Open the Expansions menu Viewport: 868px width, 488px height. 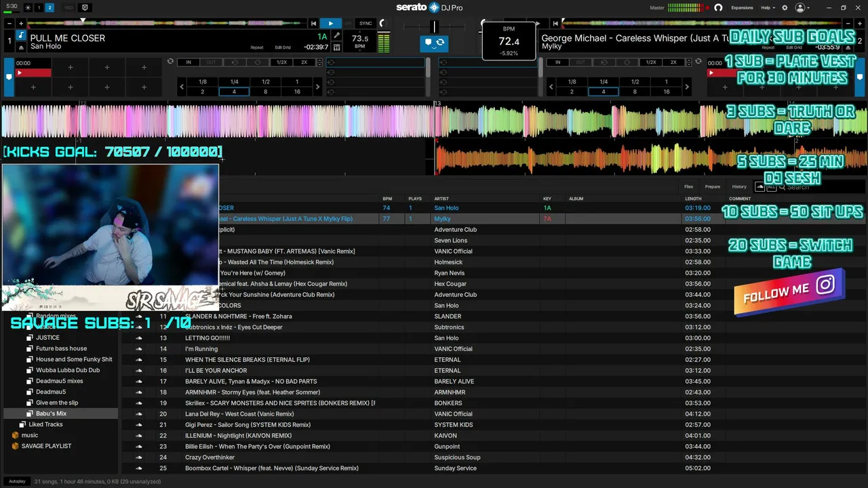coord(742,7)
